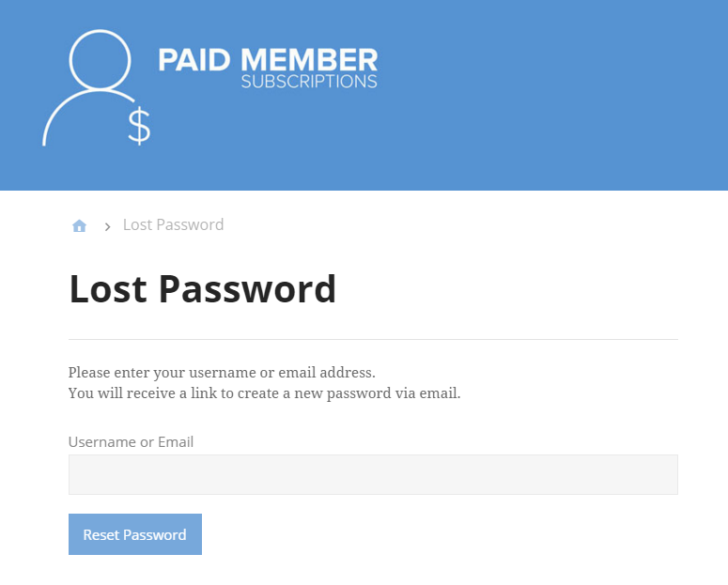
Task: Click the word 'Lost' in the heading
Action: 108,289
